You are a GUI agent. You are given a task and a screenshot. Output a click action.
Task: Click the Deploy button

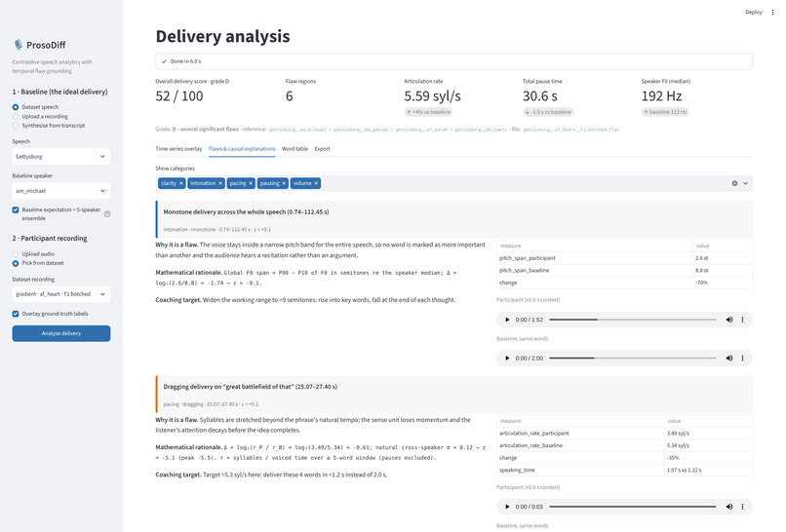(754, 12)
